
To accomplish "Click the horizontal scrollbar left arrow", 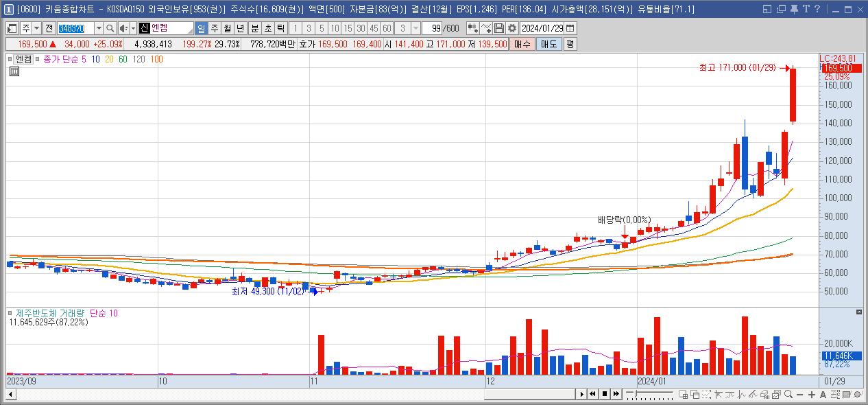I will 10,394.
